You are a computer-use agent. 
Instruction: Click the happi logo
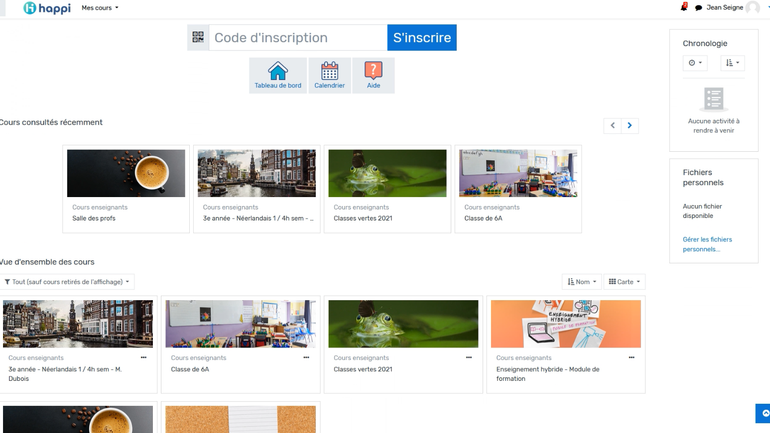tap(47, 8)
